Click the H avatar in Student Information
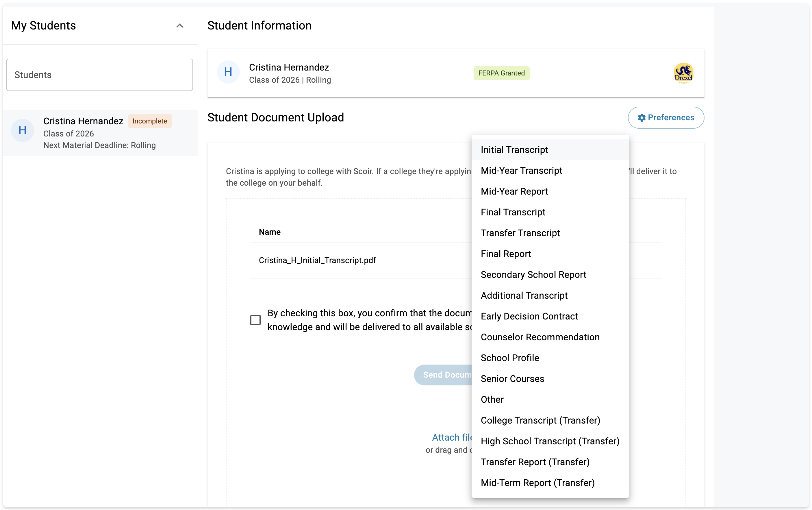812x510 pixels. (x=228, y=72)
